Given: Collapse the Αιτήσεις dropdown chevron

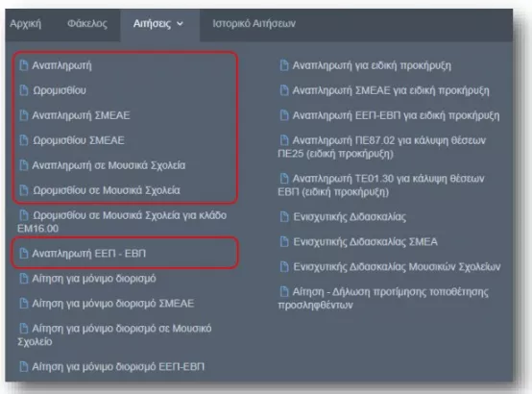Looking at the screenshot, I should click(x=181, y=24).
